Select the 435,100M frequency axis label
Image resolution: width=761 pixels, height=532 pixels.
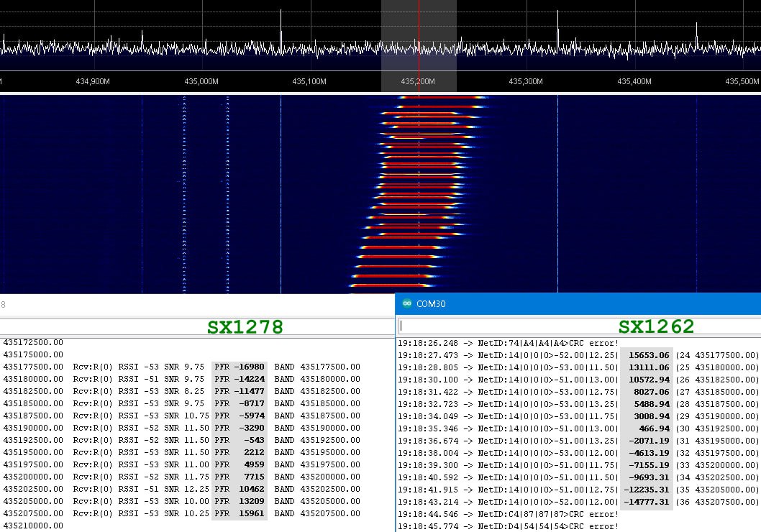309,81
